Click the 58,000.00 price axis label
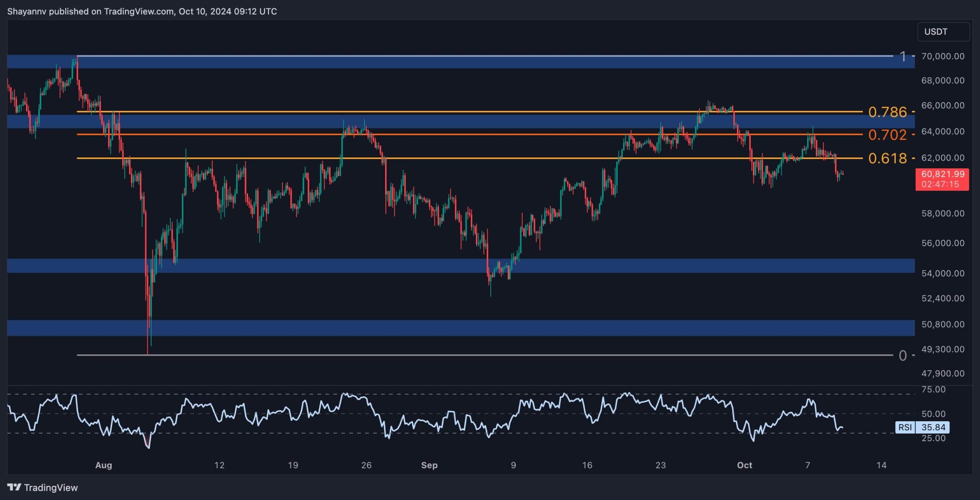Screen dimensions: 980x500 tap(943, 213)
